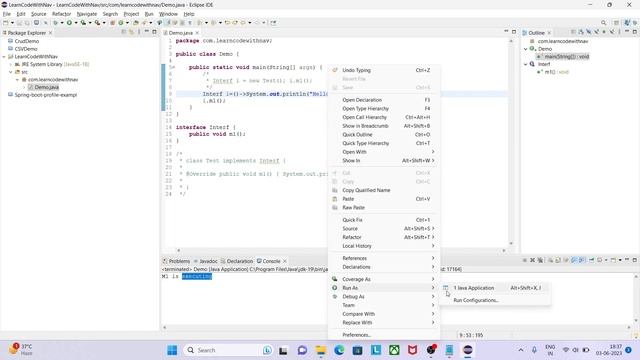Toggle Word Wrap in Console toolbar
Viewport: 640px width, 360px height.
[566, 260]
